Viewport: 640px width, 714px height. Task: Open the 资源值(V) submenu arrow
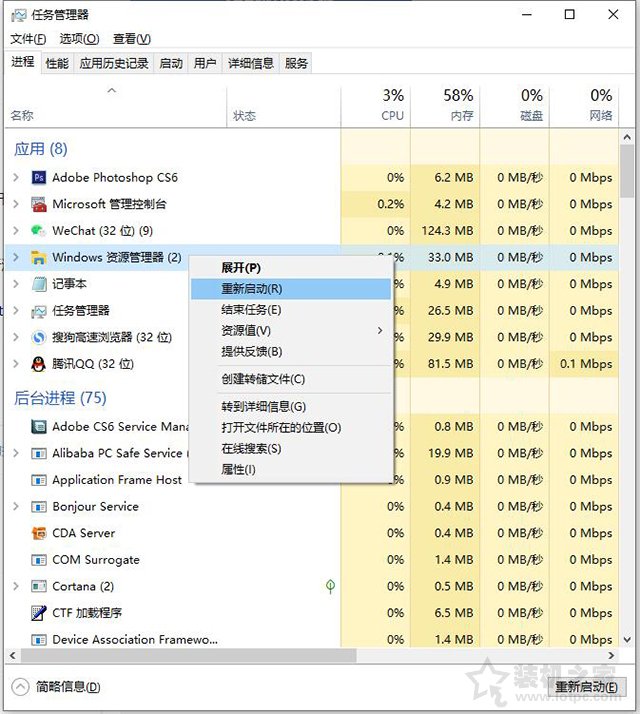click(x=380, y=331)
